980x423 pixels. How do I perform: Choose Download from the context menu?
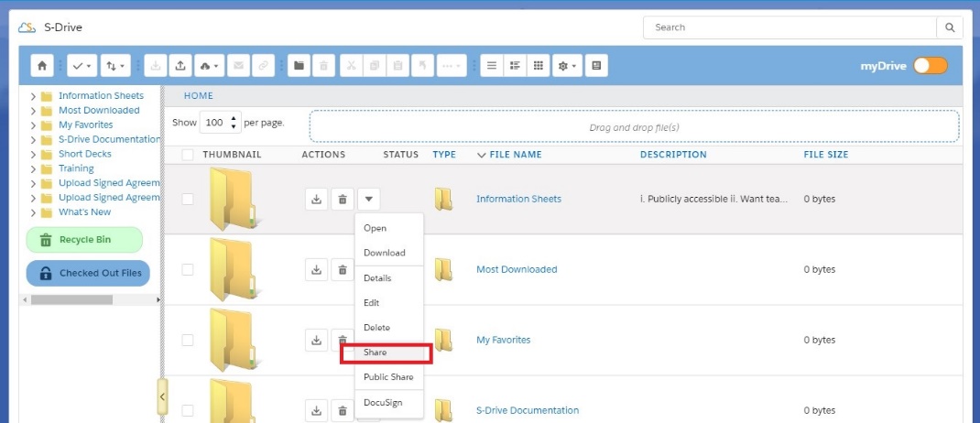tap(389, 253)
